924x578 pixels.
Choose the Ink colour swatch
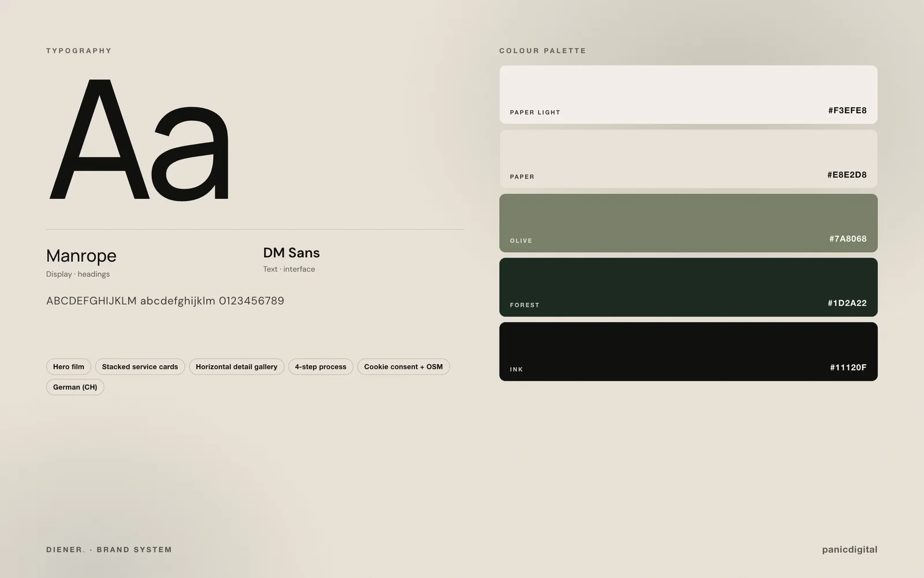688,351
